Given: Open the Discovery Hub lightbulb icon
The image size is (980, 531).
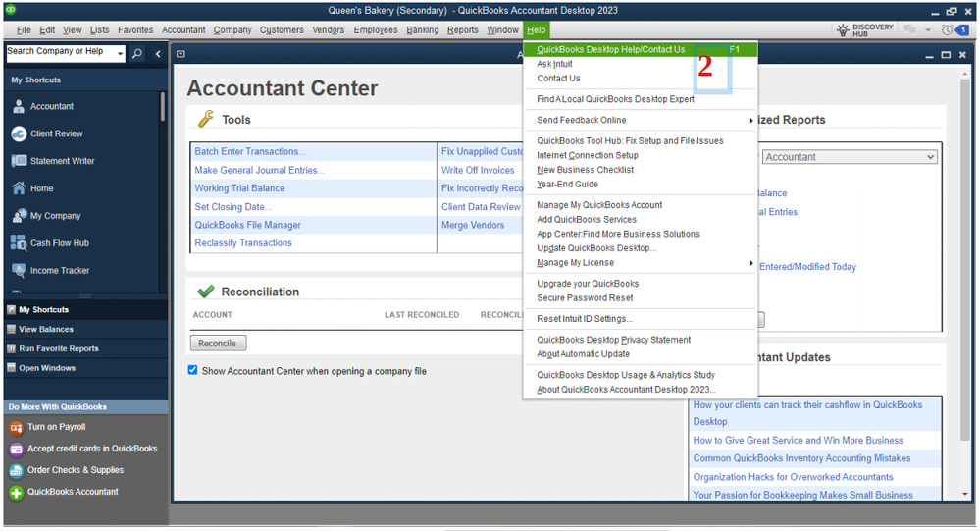Looking at the screenshot, I should tap(843, 30).
